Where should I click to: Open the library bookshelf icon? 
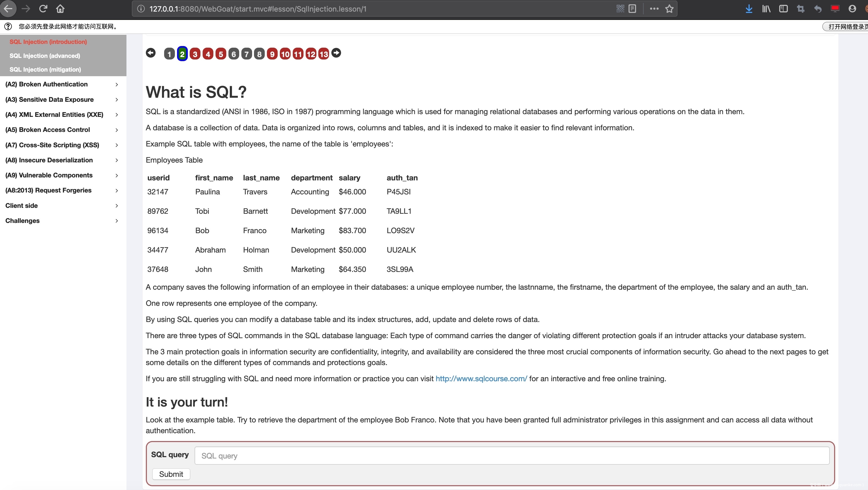(766, 9)
